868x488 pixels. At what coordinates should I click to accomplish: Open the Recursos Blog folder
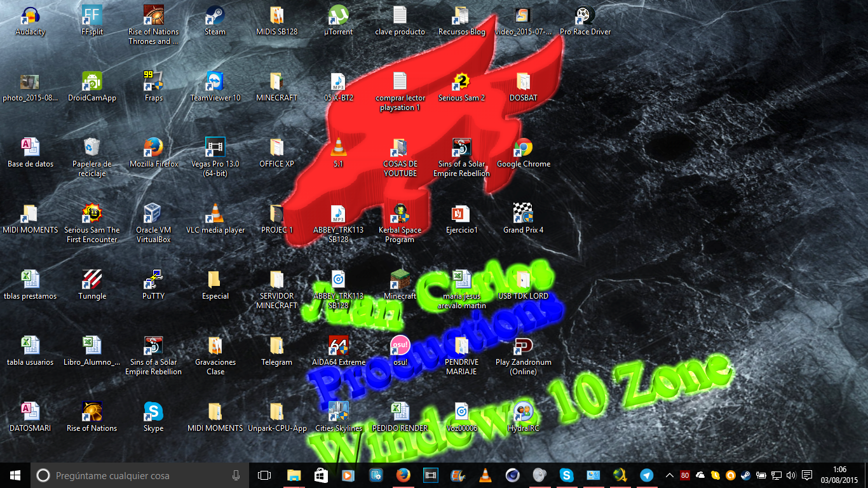[461, 20]
